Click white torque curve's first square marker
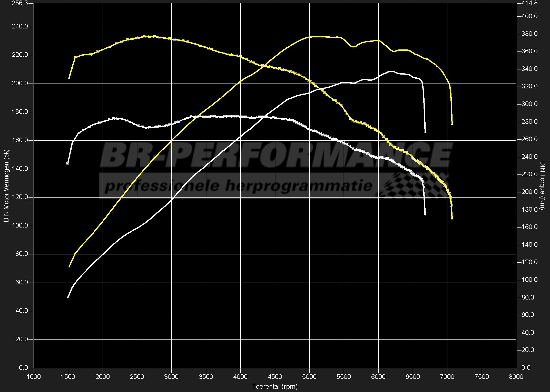This screenshot has height=392, width=550. click(x=68, y=163)
